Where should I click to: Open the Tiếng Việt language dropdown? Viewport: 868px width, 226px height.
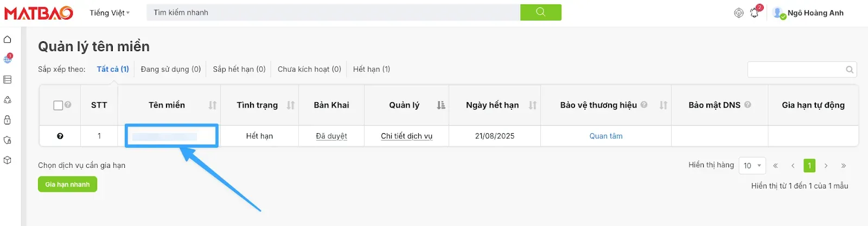(110, 13)
